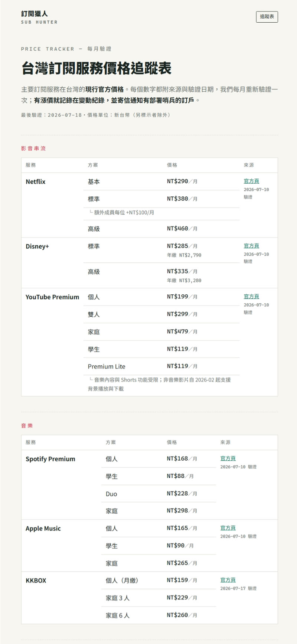Open Netflix 官方頁 source link

point(251,181)
